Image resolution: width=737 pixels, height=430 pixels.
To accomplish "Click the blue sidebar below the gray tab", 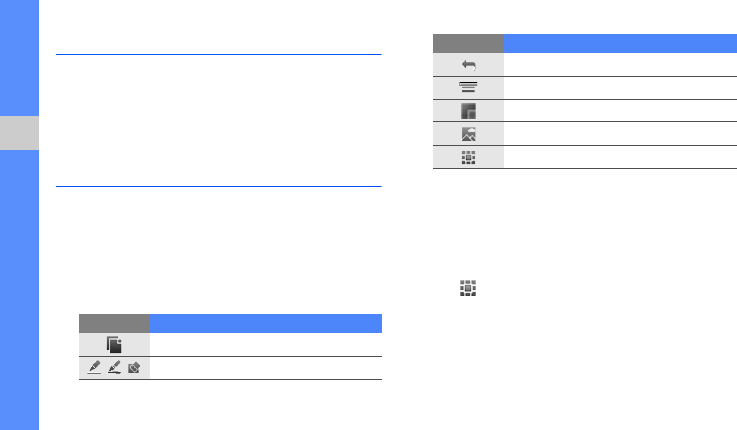I will pyautogui.click(x=19, y=290).
